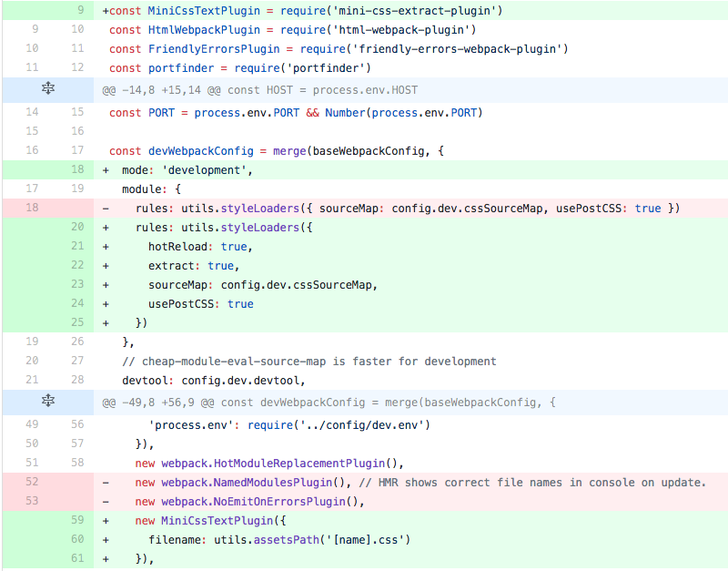
Task: Click the unfold arrows beside '@@ -14,8 +15,14 @@'
Action: [47, 88]
